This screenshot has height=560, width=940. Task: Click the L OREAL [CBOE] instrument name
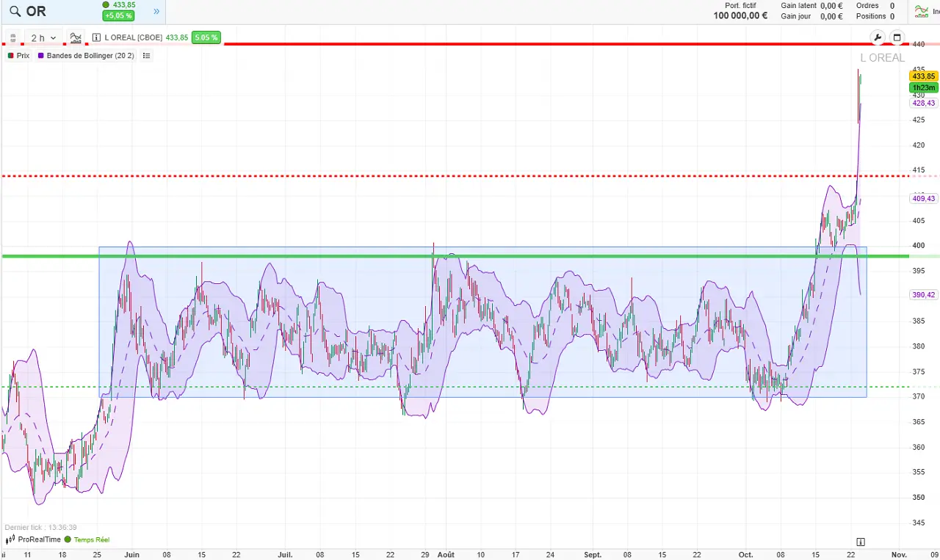tap(134, 37)
